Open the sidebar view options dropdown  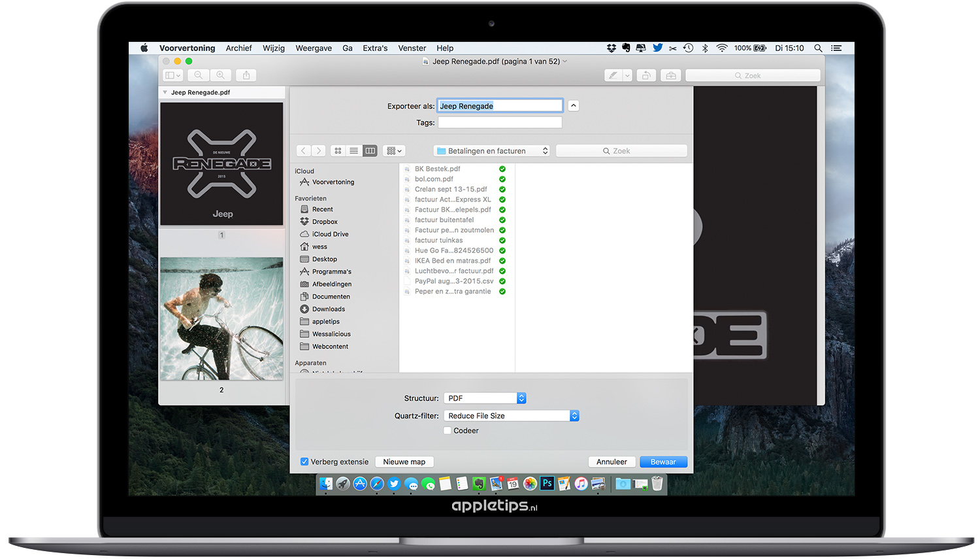[172, 75]
